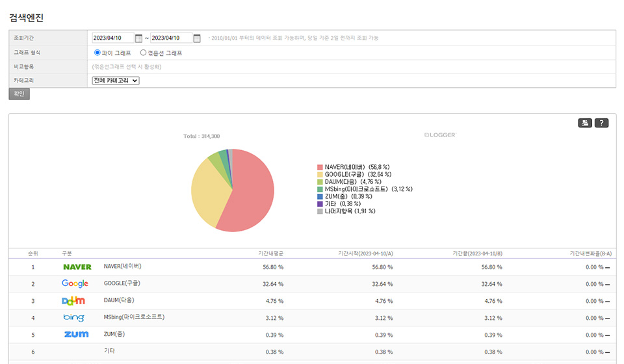Click the 기간내변화율(B-A) column header
This screenshot has width=624, height=364.
pyautogui.click(x=591, y=253)
